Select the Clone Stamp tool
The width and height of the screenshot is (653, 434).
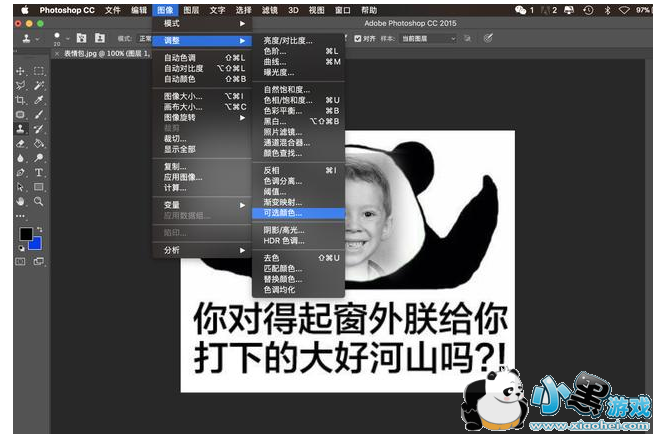point(21,129)
